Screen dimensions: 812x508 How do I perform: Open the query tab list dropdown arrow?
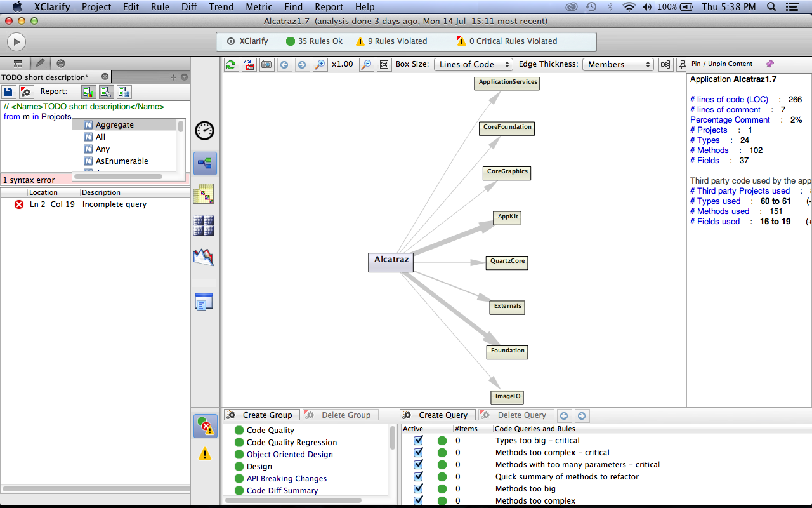tap(184, 77)
